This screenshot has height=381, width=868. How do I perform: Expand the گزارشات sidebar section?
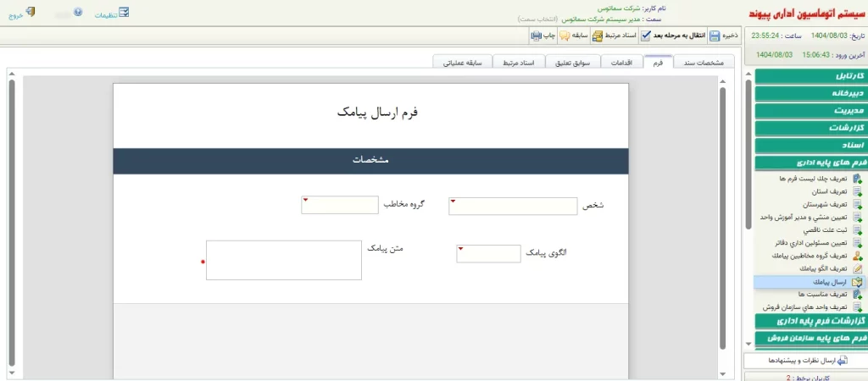[x=810, y=129]
